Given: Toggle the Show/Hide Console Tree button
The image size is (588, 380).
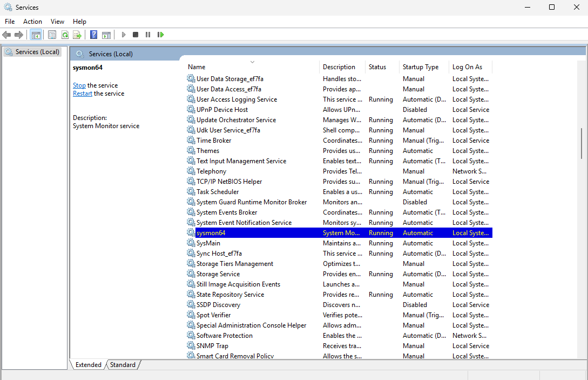Looking at the screenshot, I should [36, 35].
